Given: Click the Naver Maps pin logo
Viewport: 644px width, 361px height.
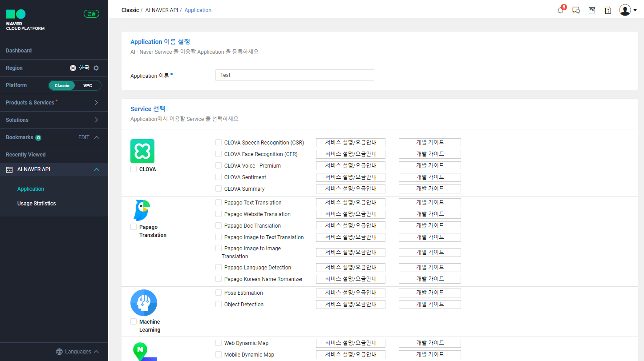Looking at the screenshot, I should pyautogui.click(x=144, y=351).
